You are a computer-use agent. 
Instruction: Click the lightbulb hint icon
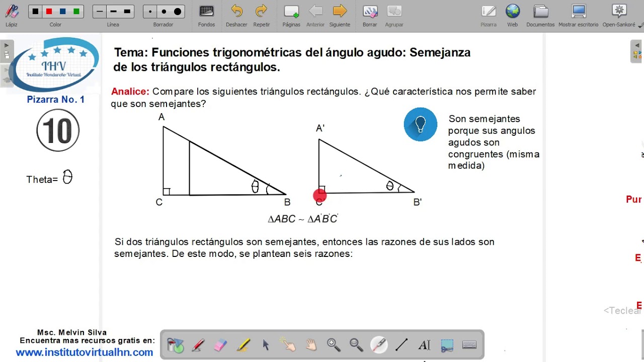pos(421,124)
